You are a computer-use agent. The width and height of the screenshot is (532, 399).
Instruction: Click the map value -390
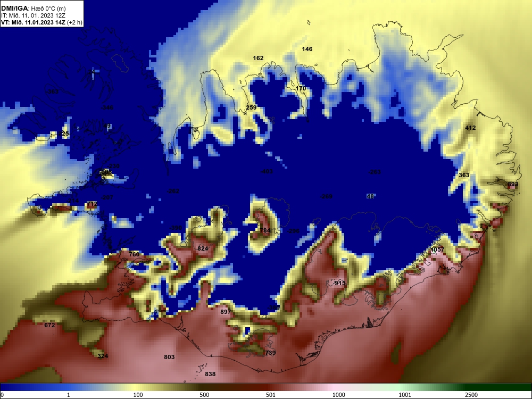coord(176,228)
